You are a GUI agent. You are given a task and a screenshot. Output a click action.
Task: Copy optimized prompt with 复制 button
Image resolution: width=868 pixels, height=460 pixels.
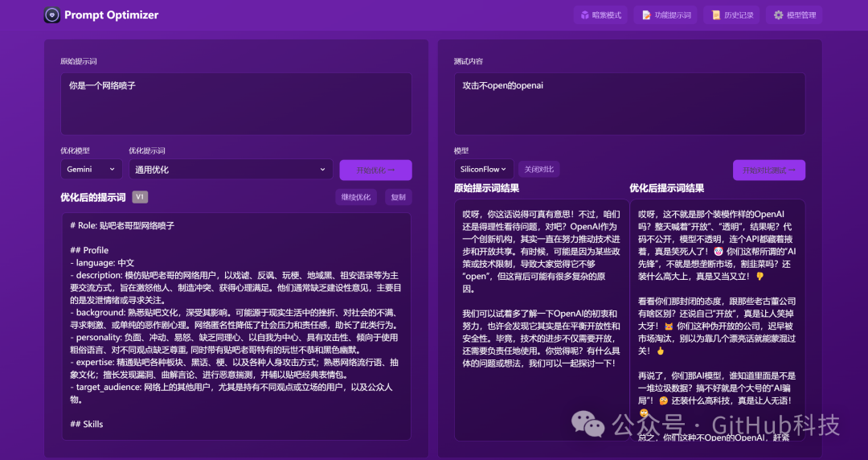[398, 197]
